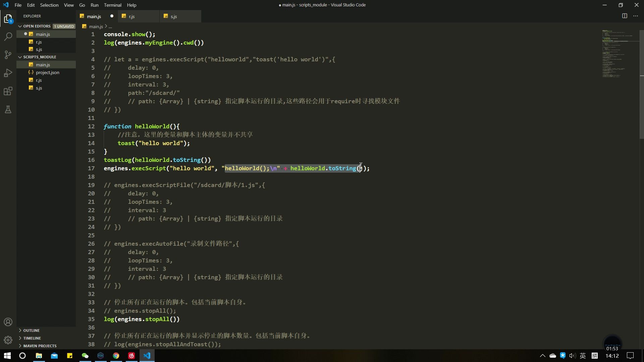
Task: Expand the Outline panel
Action: (x=31, y=330)
